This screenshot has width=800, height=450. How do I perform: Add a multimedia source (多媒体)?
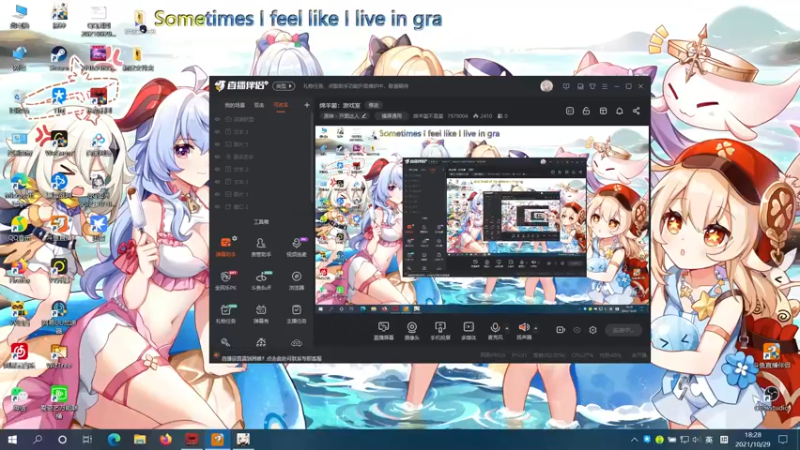[x=468, y=331]
